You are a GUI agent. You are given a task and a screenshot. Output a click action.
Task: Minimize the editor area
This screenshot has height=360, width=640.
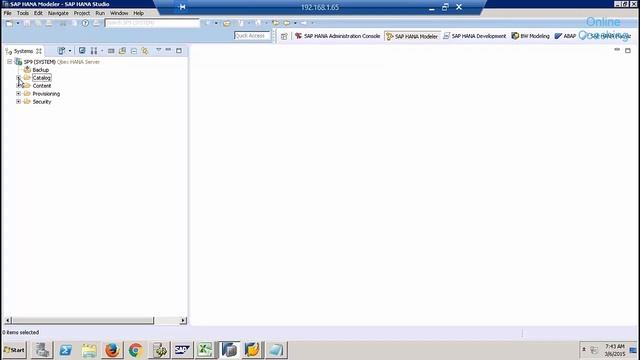click(617, 50)
